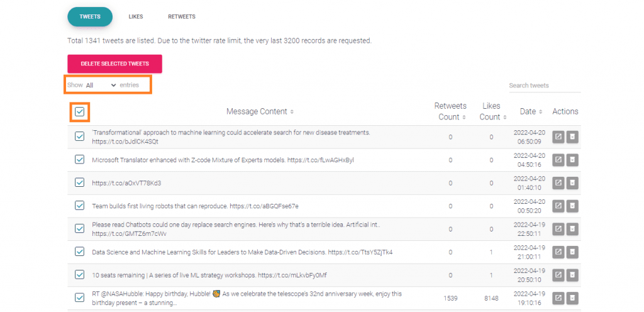Switch to the Likes tab

coord(136,17)
